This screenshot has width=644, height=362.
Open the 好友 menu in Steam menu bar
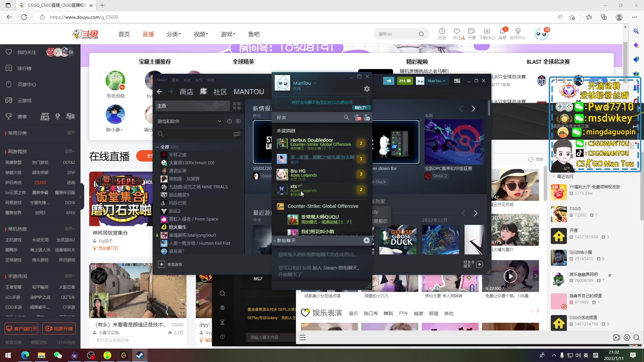(187, 80)
